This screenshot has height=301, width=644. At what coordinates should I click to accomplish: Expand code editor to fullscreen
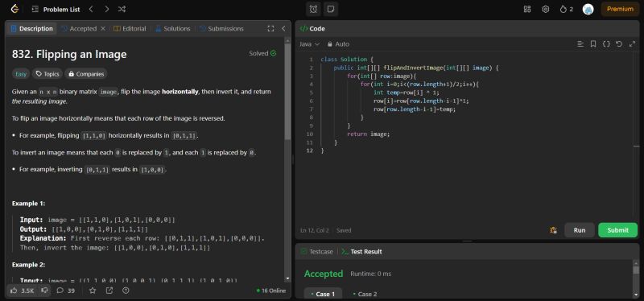[632, 44]
